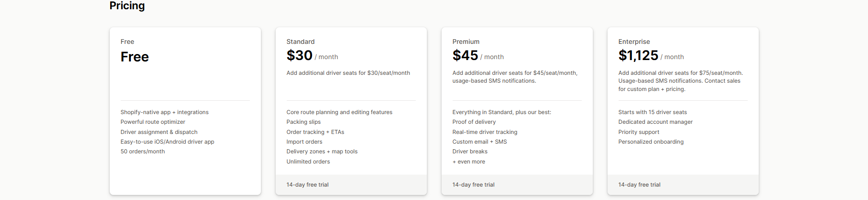Click the Premium plan 14-day free trial footer
The width and height of the screenshot is (868, 200).
click(473, 185)
